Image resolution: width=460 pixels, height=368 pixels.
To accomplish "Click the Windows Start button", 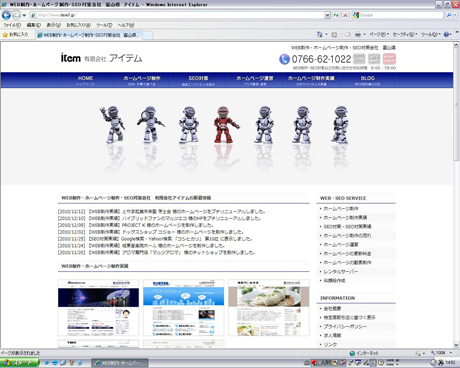I will (x=19, y=363).
